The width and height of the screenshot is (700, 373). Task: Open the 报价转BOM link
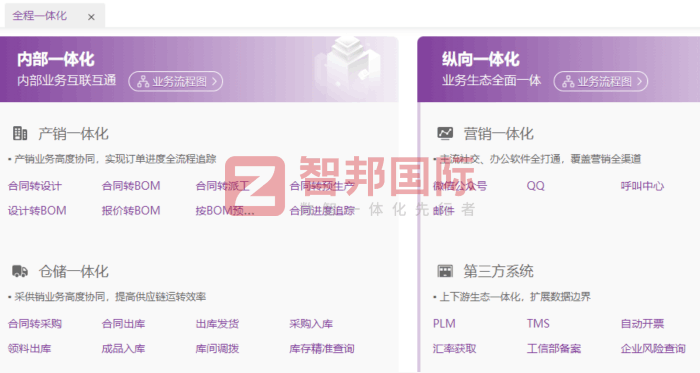tap(131, 211)
